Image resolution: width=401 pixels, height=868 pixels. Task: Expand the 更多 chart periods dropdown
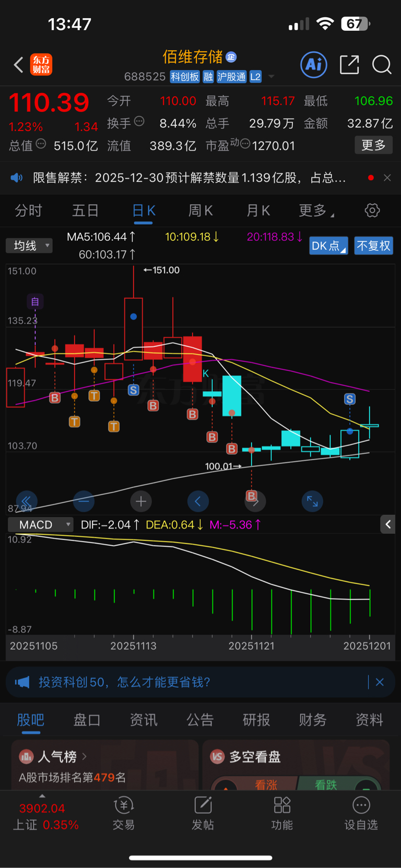pyautogui.click(x=316, y=210)
